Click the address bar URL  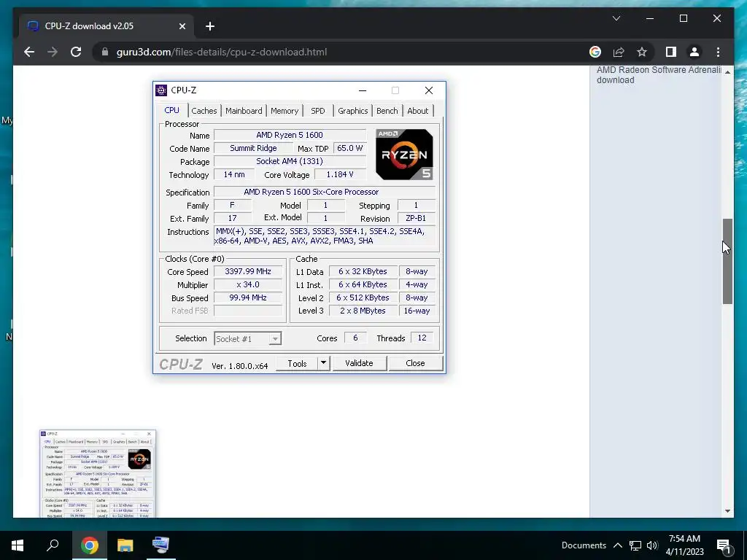coord(222,52)
